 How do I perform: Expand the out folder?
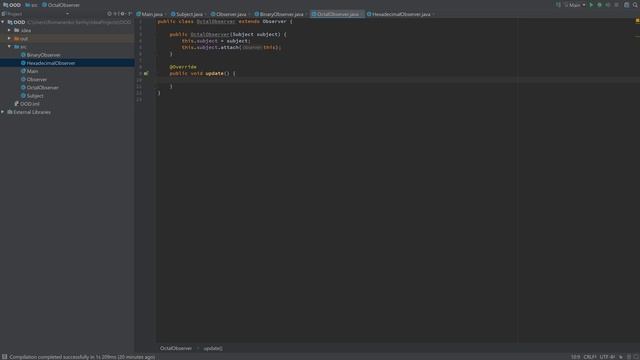pyautogui.click(x=9, y=38)
